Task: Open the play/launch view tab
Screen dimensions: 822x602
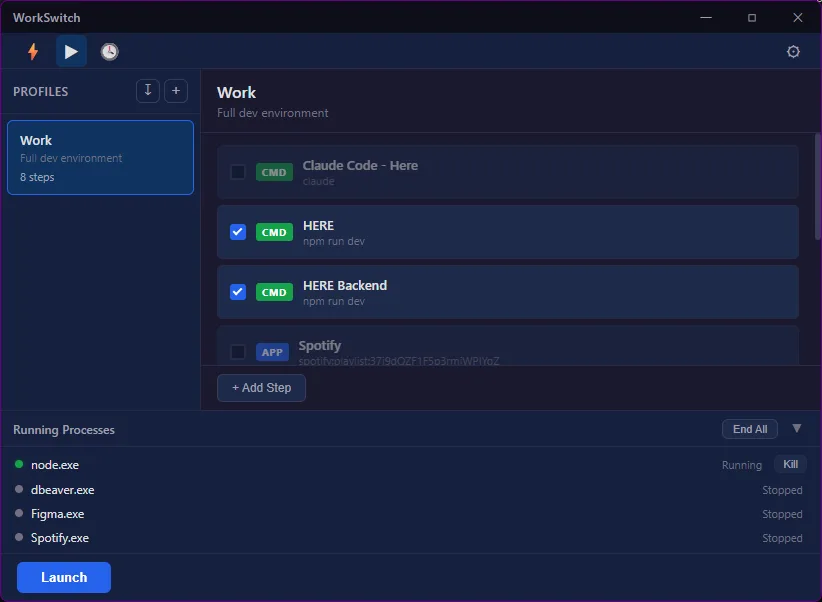Action: click(x=71, y=51)
